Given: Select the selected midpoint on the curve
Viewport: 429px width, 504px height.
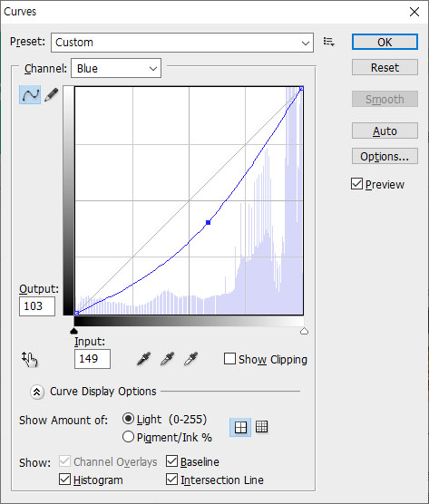Looking at the screenshot, I should 208,222.
